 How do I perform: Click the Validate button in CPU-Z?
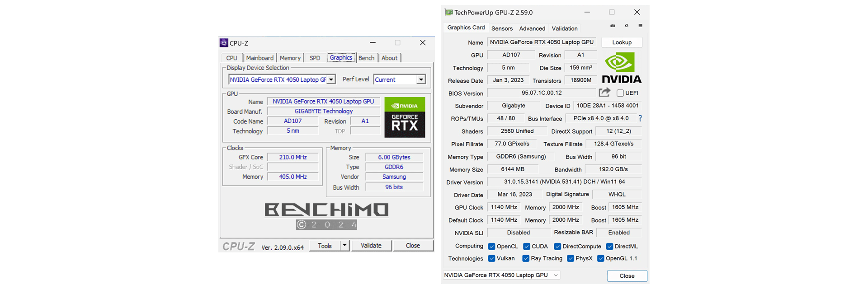click(371, 246)
